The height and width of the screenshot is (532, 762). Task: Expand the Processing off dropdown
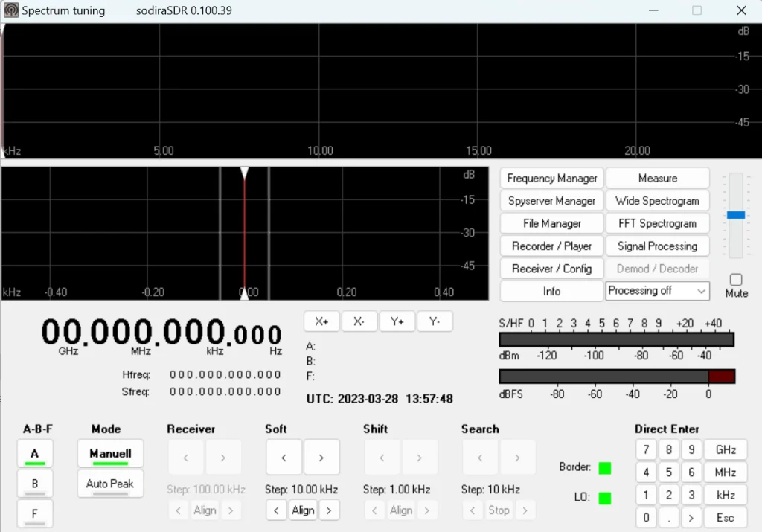[658, 291]
